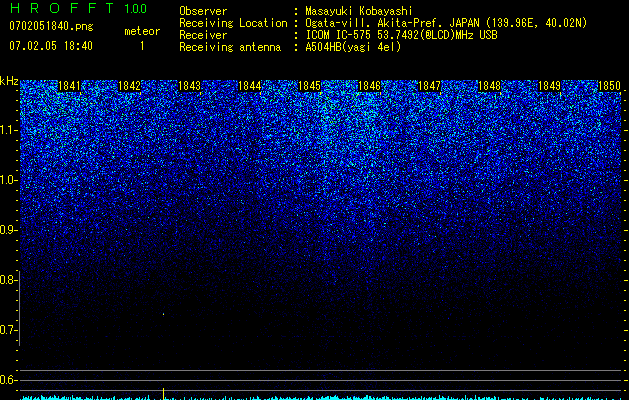Click the Receiving Location label
This screenshot has width=629, height=400.
233,23
